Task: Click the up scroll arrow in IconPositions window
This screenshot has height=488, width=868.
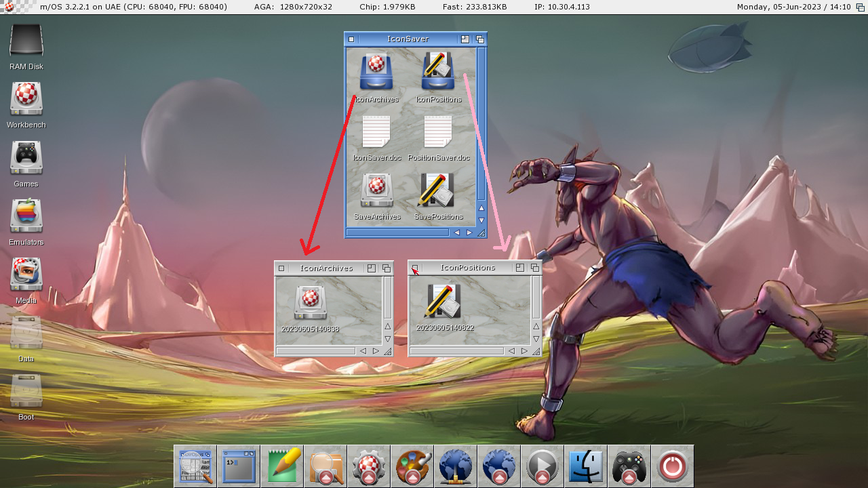Action: coord(536,326)
